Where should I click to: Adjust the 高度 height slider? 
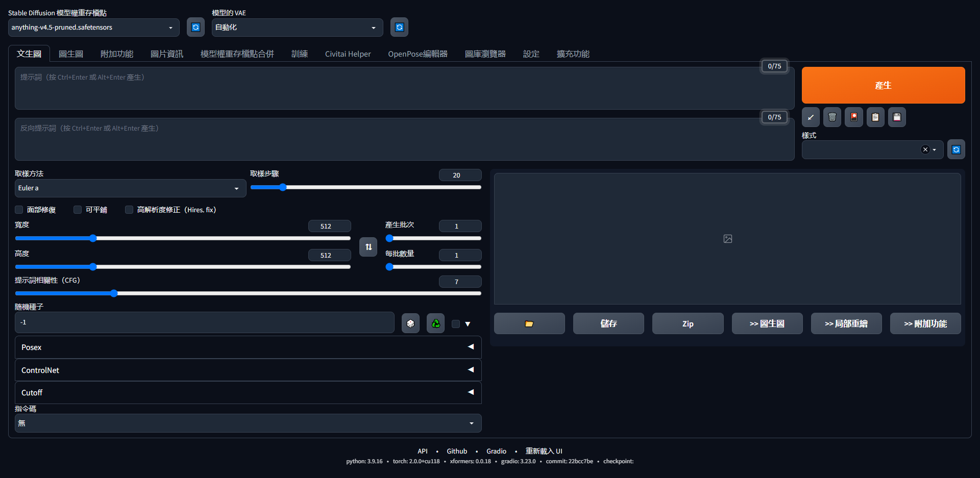(x=183, y=267)
